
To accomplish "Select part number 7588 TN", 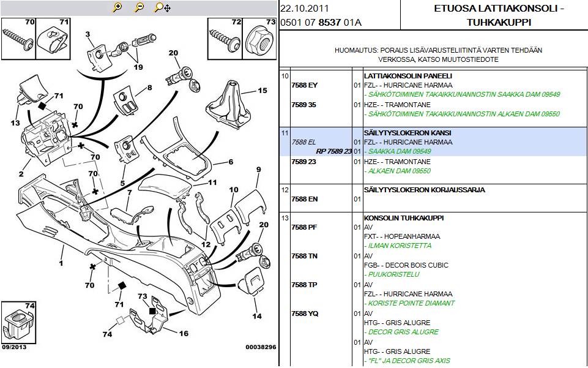I will click(x=304, y=256).
